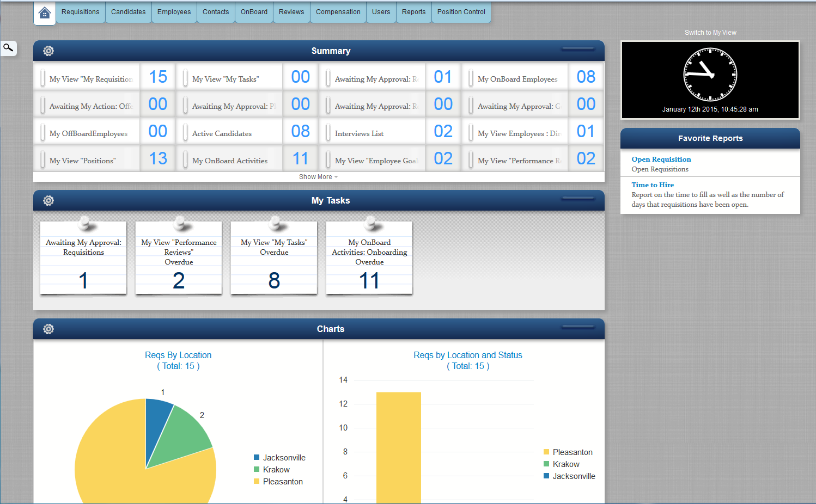Go to the Home dashboard icon

(45, 13)
